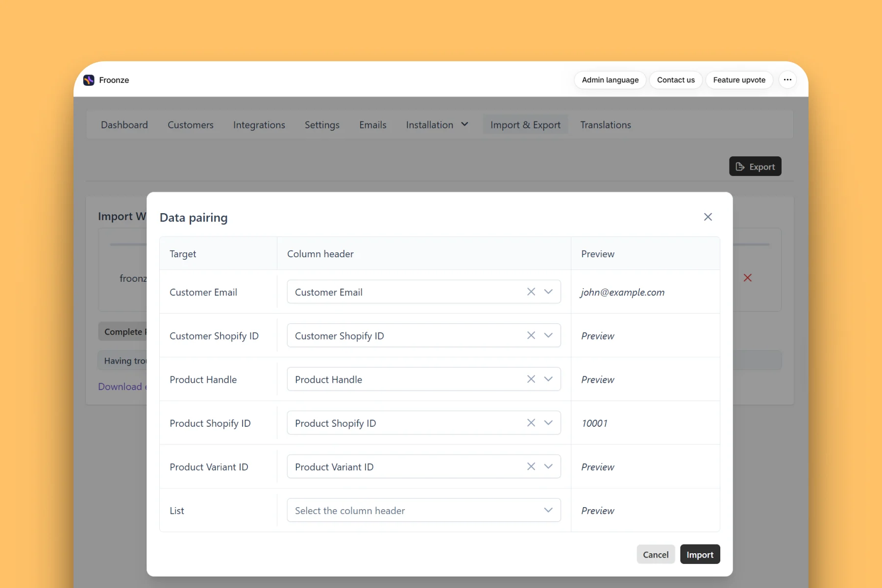Cancel the data pairing dialog
Viewport: 882px width, 588px height.
tap(656, 554)
